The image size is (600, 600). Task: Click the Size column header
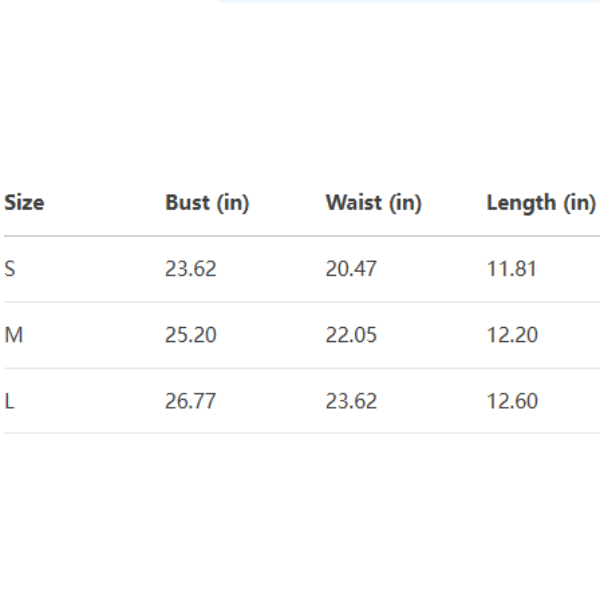coord(24,203)
